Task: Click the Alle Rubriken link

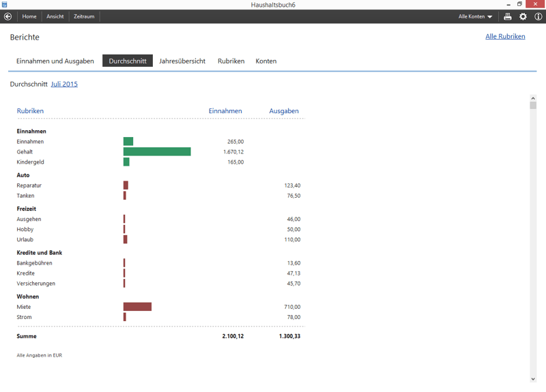Action: (505, 36)
